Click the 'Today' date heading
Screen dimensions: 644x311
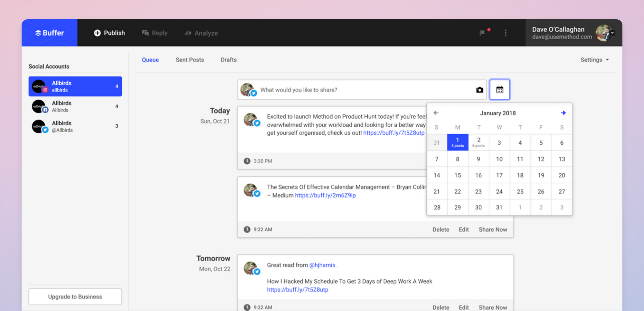(220, 111)
